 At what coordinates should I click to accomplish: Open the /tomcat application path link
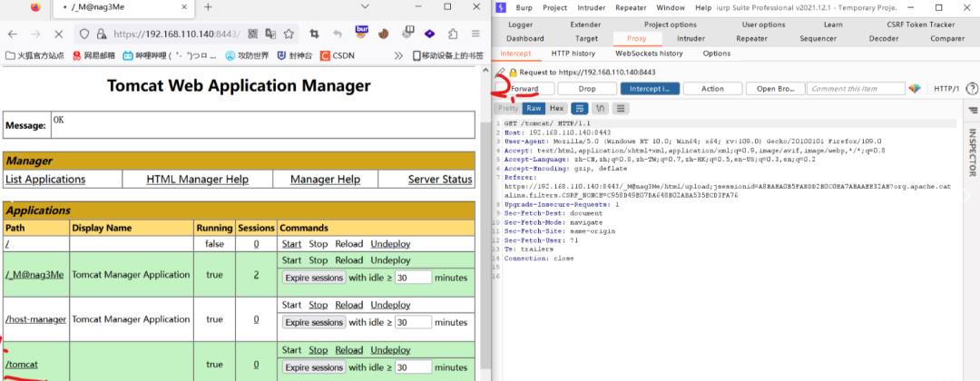[22, 364]
